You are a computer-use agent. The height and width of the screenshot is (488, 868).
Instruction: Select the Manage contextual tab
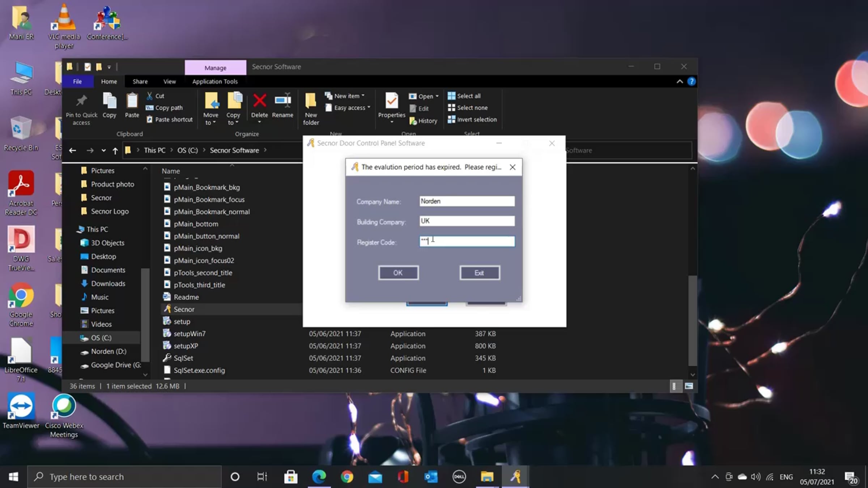(x=216, y=68)
